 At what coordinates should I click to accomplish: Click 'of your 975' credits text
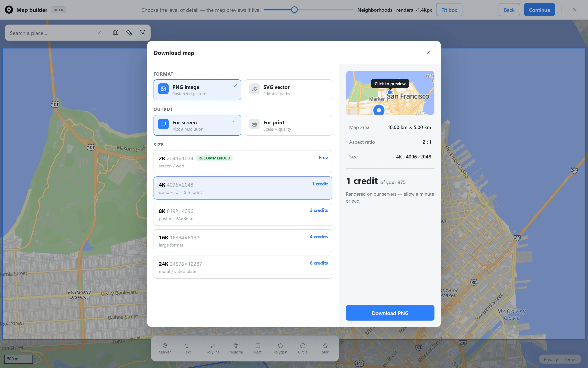tap(393, 182)
